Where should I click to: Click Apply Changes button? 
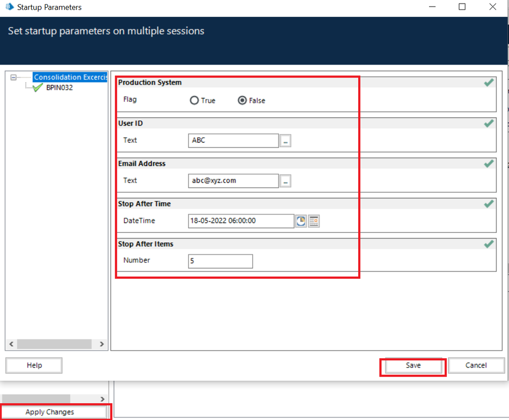50,412
